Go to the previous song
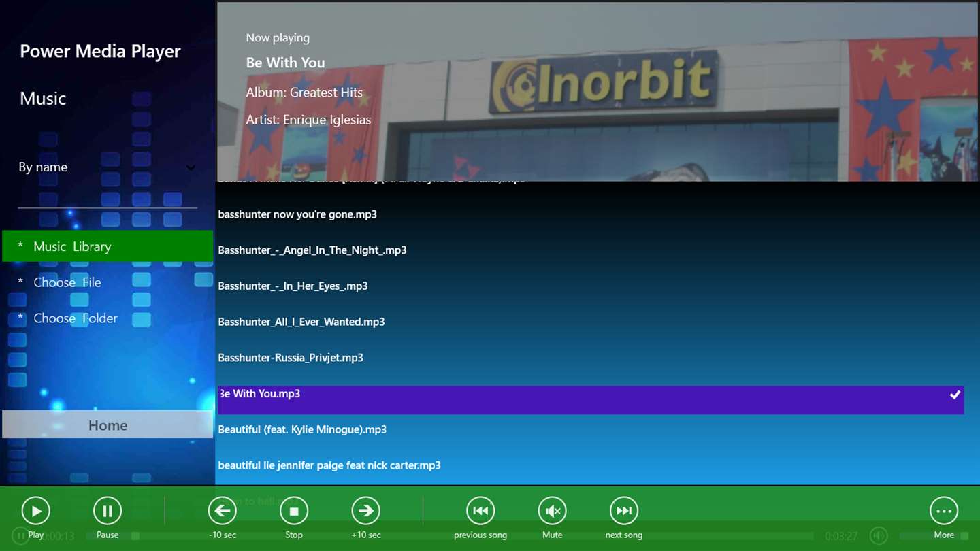 (480, 511)
